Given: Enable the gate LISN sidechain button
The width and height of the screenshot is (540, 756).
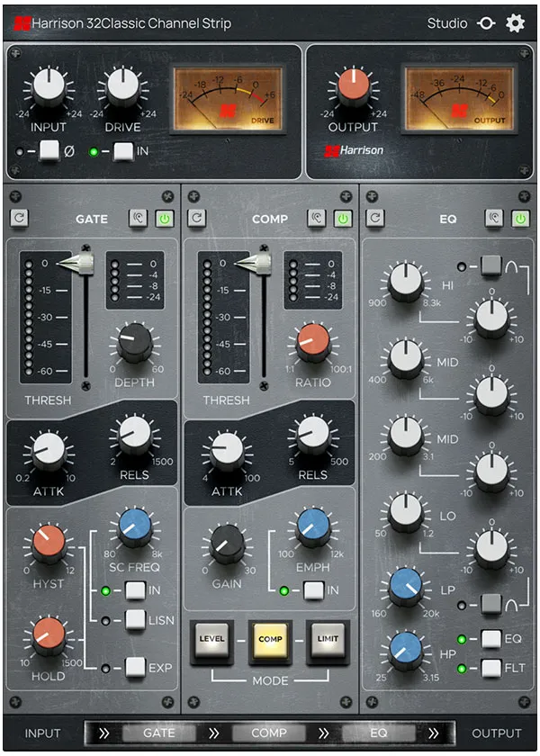Looking at the screenshot, I should [x=135, y=619].
